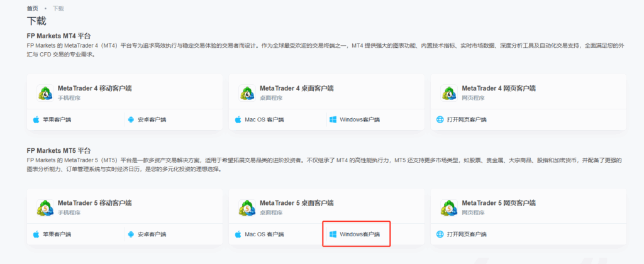Click the 首页 breadcrumb link

point(32,8)
